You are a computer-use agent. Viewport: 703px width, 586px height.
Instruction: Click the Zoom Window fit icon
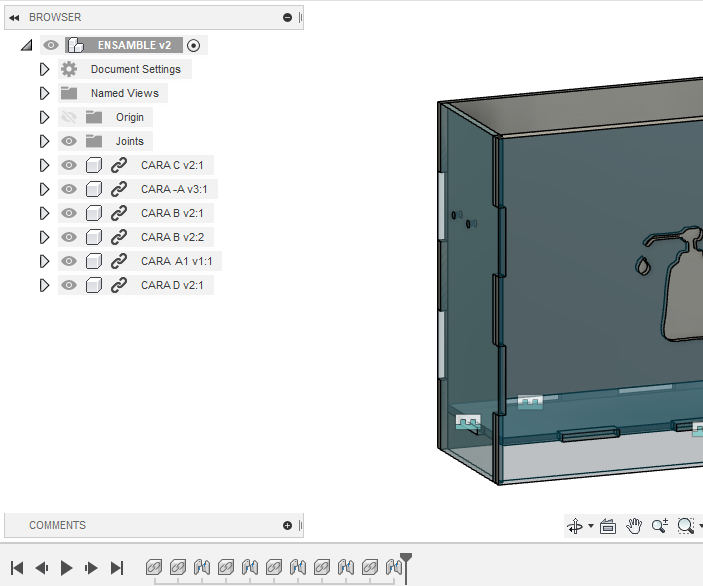coord(686,525)
